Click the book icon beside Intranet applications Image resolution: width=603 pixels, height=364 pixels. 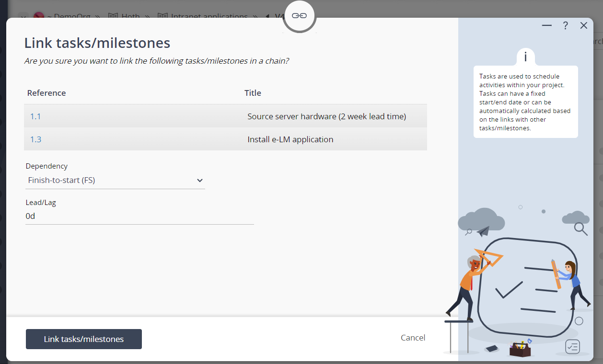tap(162, 16)
